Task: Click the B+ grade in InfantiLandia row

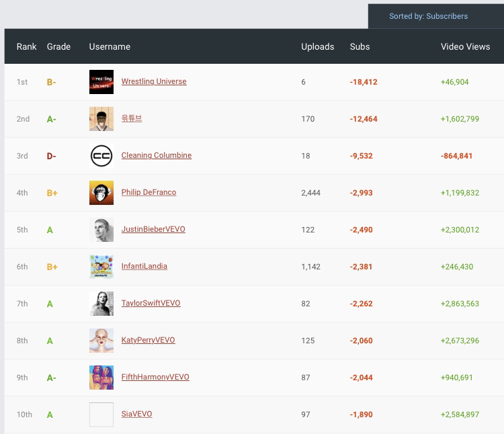Action: coord(52,267)
